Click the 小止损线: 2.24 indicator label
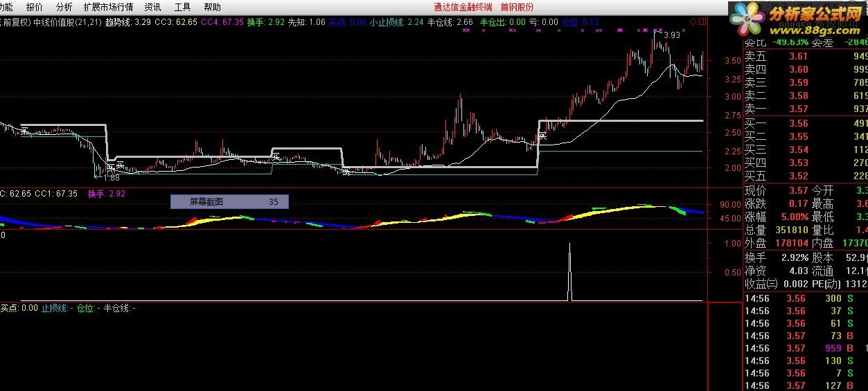Viewport: 868px width, 391px height. [x=396, y=22]
